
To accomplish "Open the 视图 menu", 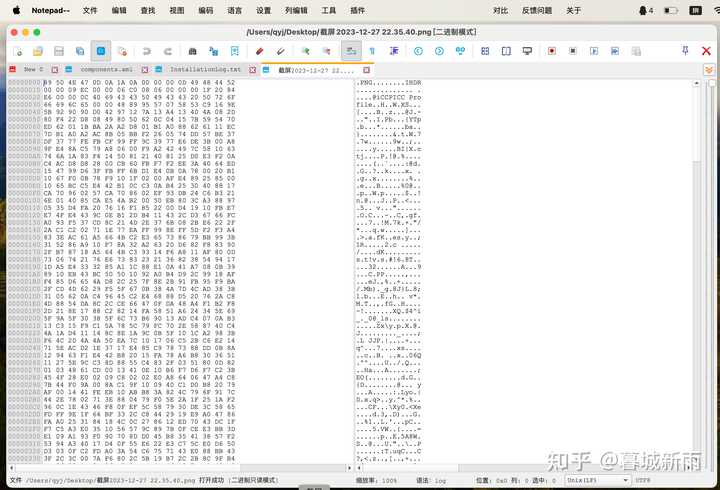I will pyautogui.click(x=177, y=10).
